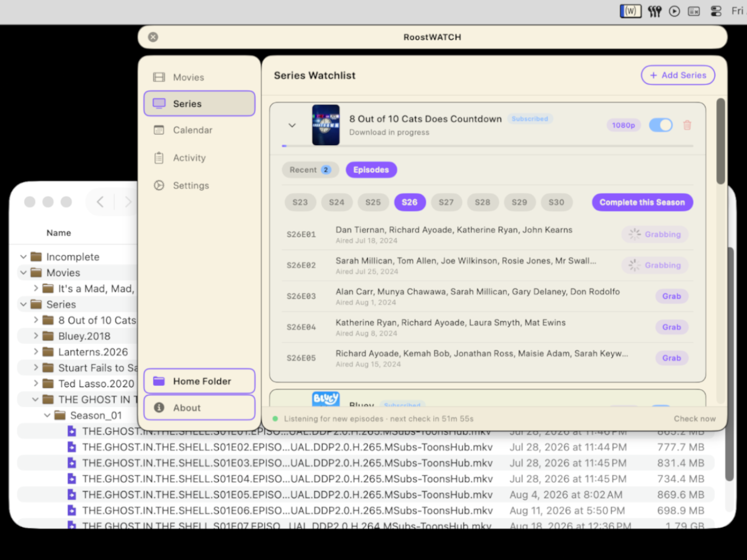Click the 'Aug 4, 2026 at 8:02 AM' date
This screenshot has height=560, width=747.
(x=566, y=495)
